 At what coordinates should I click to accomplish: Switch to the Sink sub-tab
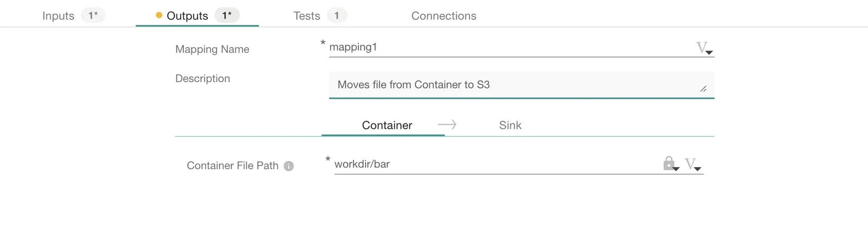pyautogui.click(x=510, y=125)
